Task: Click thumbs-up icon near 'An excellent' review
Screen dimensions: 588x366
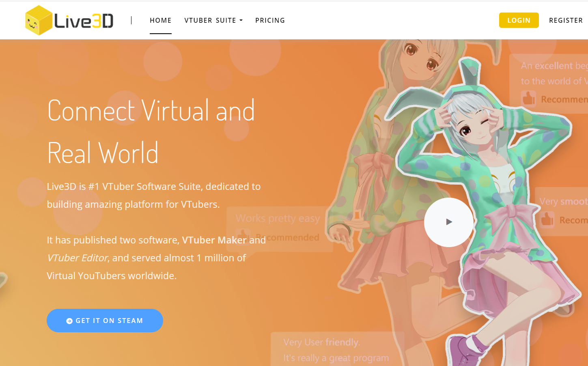Action: click(x=528, y=99)
